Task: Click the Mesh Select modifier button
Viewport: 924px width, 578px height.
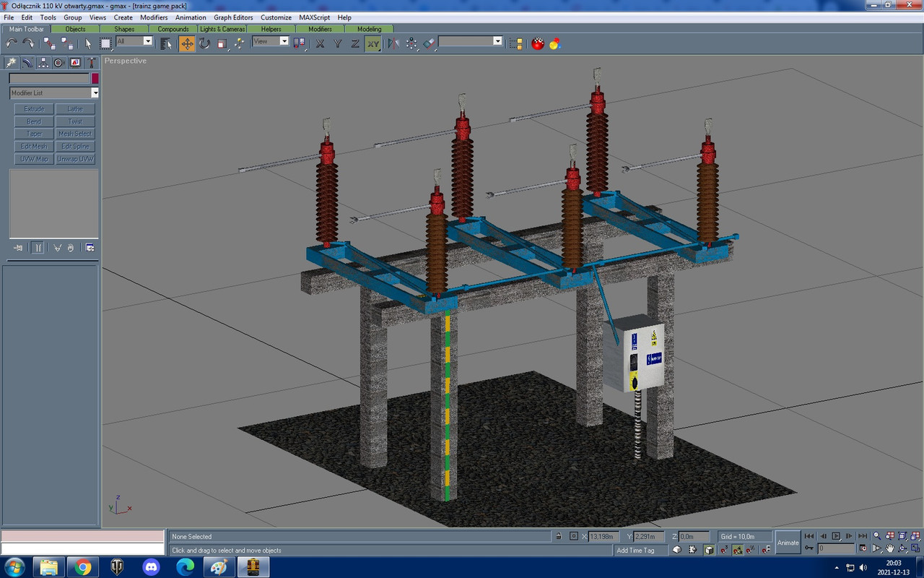Action: click(75, 134)
